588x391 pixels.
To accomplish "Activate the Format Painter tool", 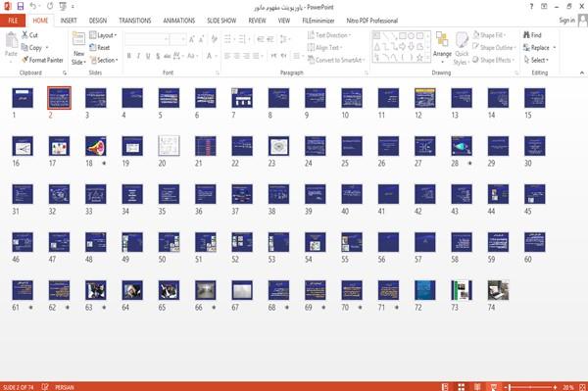I will (42, 60).
